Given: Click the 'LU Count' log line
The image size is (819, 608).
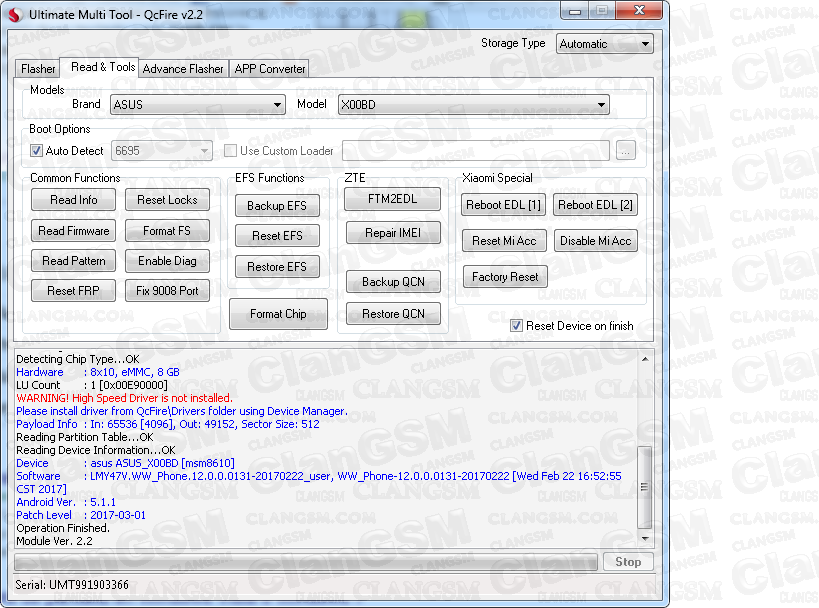Looking at the screenshot, I should pos(92,385).
